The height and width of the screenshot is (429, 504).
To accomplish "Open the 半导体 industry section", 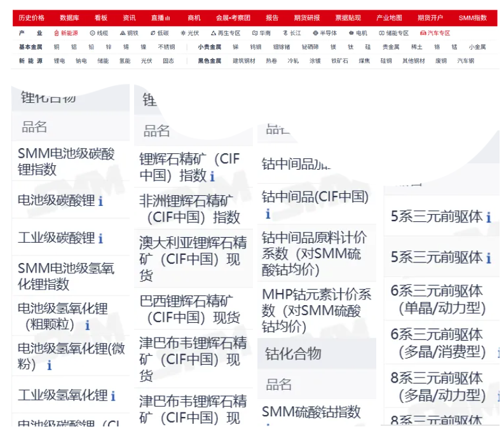I will 325,33.
